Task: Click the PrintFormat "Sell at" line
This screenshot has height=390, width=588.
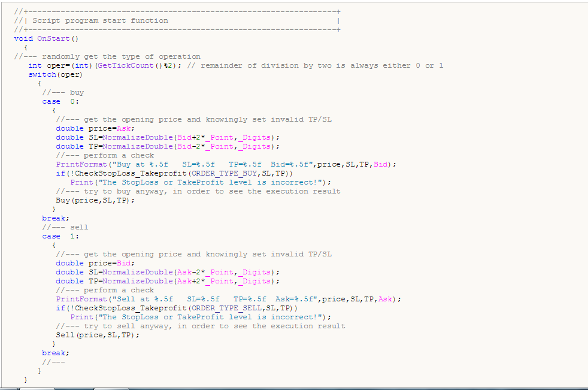Action: coord(228,299)
